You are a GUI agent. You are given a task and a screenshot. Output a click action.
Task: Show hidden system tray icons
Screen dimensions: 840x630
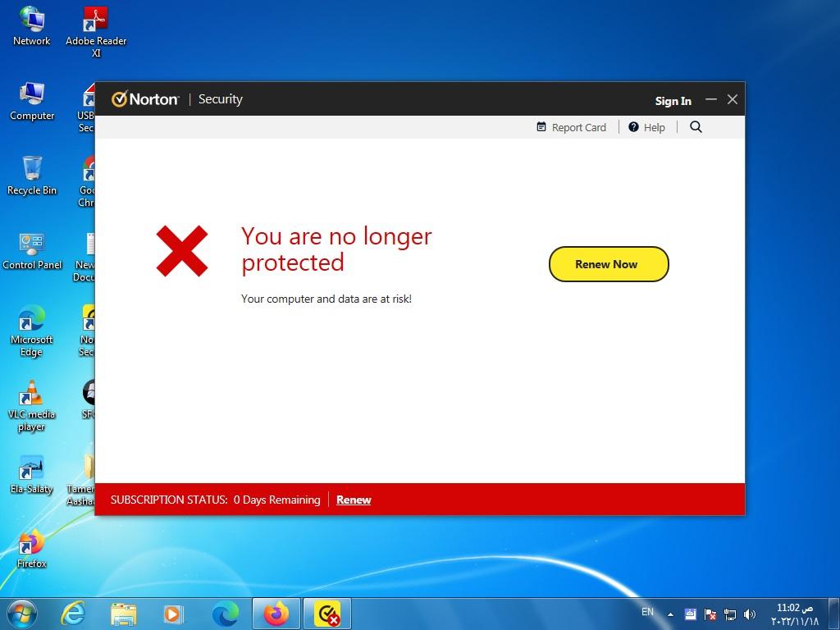[670, 614]
